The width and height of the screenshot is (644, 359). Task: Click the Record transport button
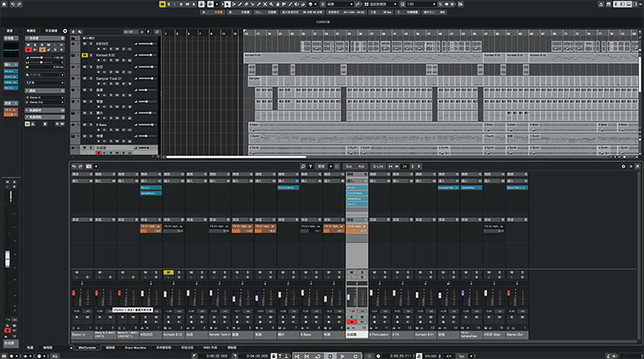pyautogui.click(x=355, y=356)
